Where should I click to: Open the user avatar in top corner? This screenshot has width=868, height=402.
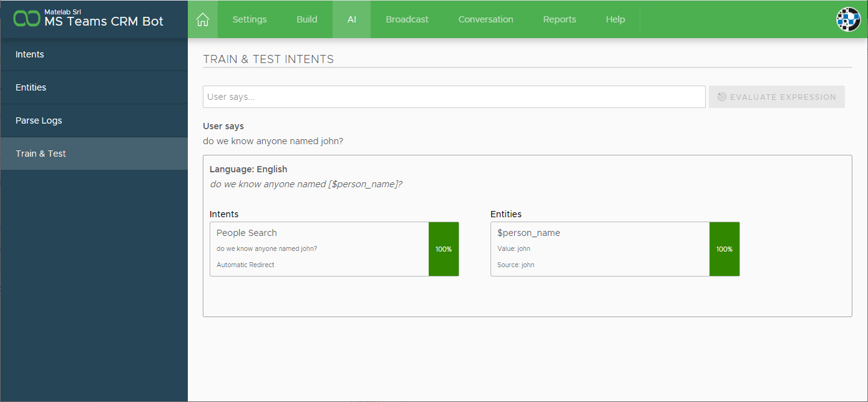[848, 19]
